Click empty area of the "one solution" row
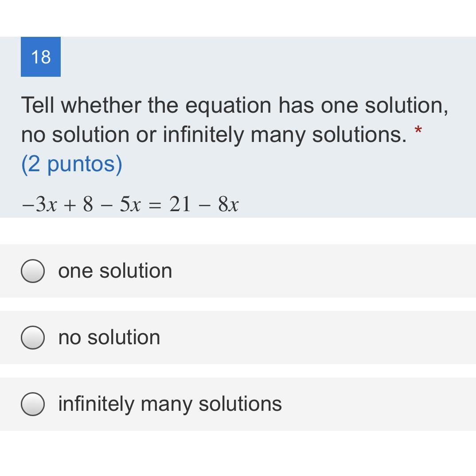This screenshot has width=476, height=476. (x=324, y=271)
